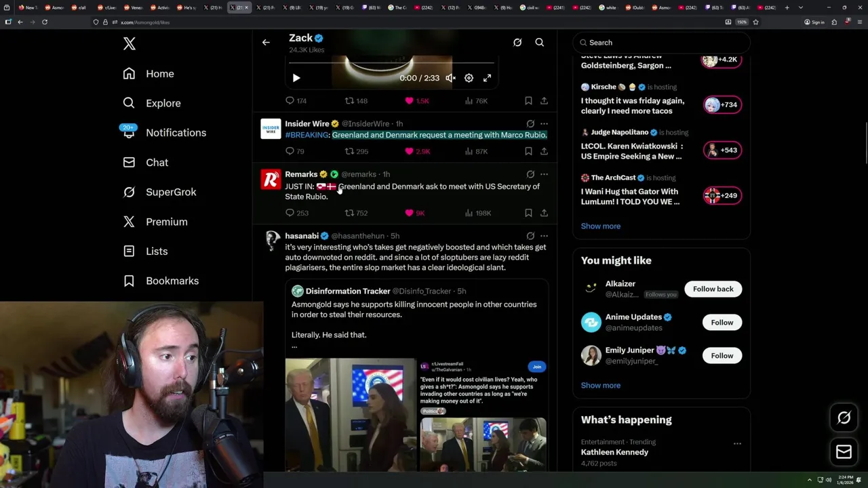Repost the Insider Wire post
The width and height of the screenshot is (868, 488).
click(356, 152)
